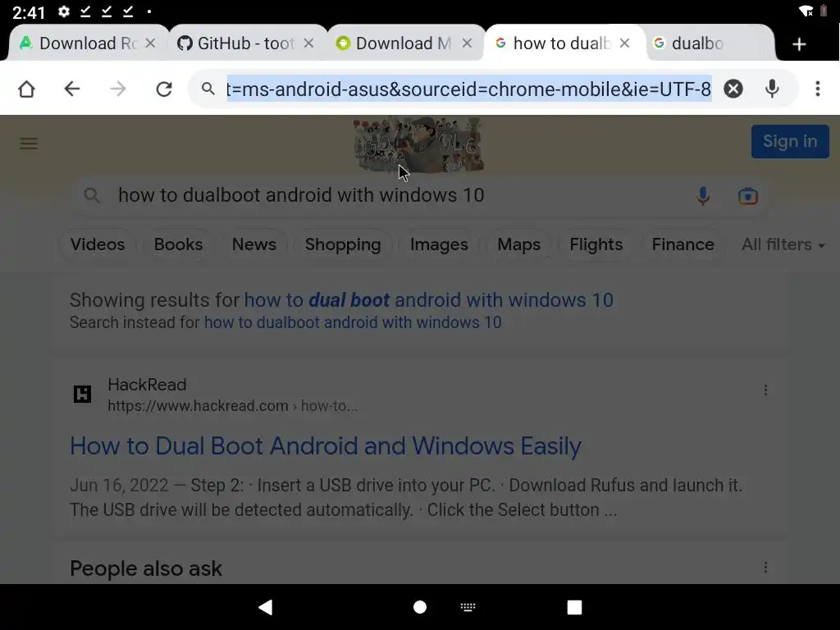Open People also ask options menu
The image size is (840, 630).
tap(765, 568)
